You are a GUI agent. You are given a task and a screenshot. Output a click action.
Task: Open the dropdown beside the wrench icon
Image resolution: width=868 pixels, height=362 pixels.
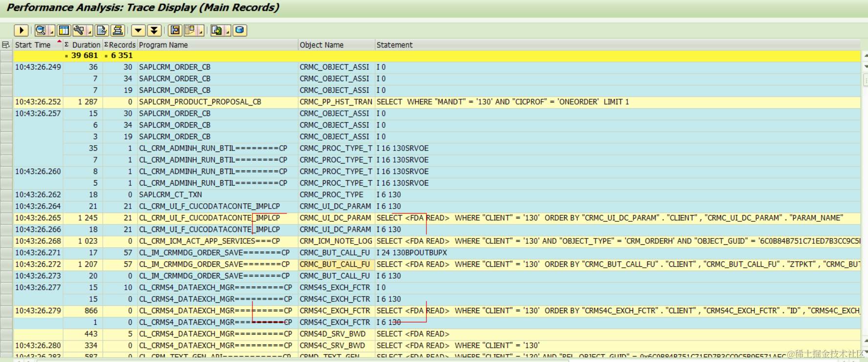click(x=90, y=31)
